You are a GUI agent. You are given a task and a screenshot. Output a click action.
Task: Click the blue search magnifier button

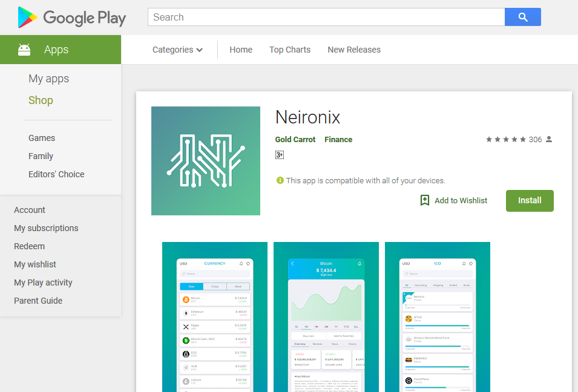click(523, 17)
